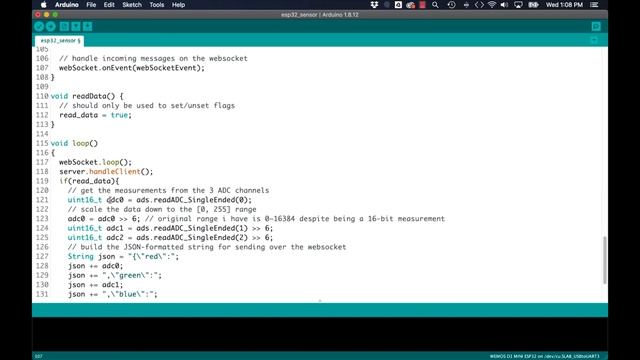
Task: Open the Sketch menu
Action: point(132,5)
